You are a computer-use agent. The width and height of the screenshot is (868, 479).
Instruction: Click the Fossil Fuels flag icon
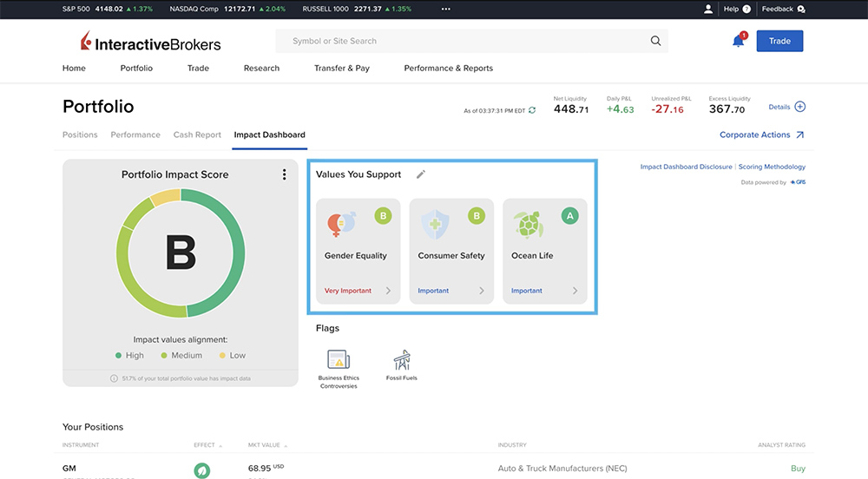click(x=402, y=360)
